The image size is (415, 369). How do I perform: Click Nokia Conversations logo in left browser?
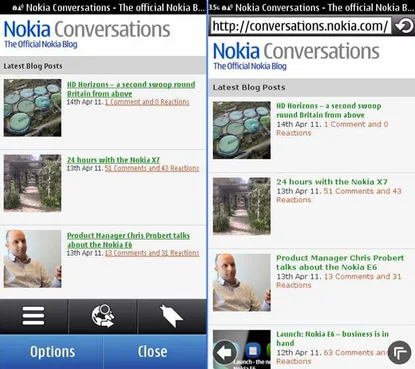click(87, 29)
